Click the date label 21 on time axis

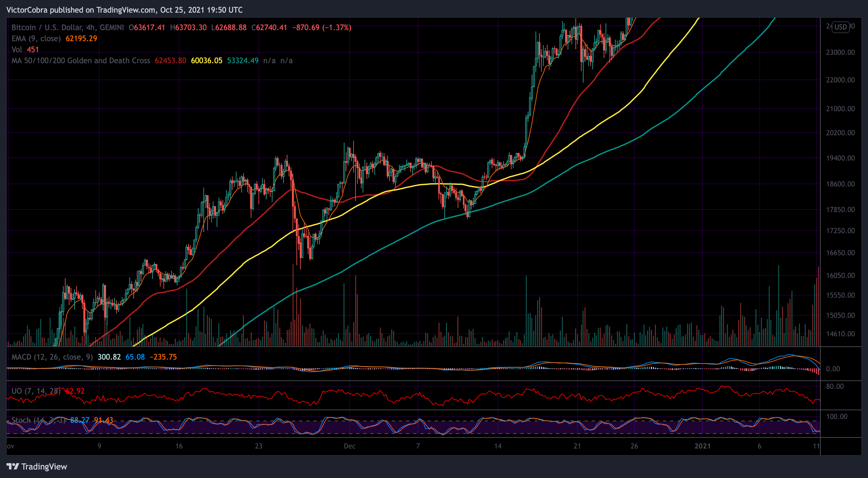point(577,446)
